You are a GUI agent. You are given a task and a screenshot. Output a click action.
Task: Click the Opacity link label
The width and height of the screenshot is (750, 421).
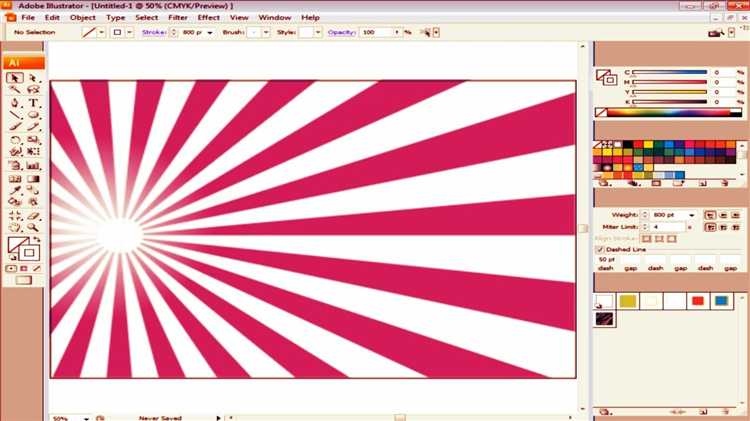point(342,32)
